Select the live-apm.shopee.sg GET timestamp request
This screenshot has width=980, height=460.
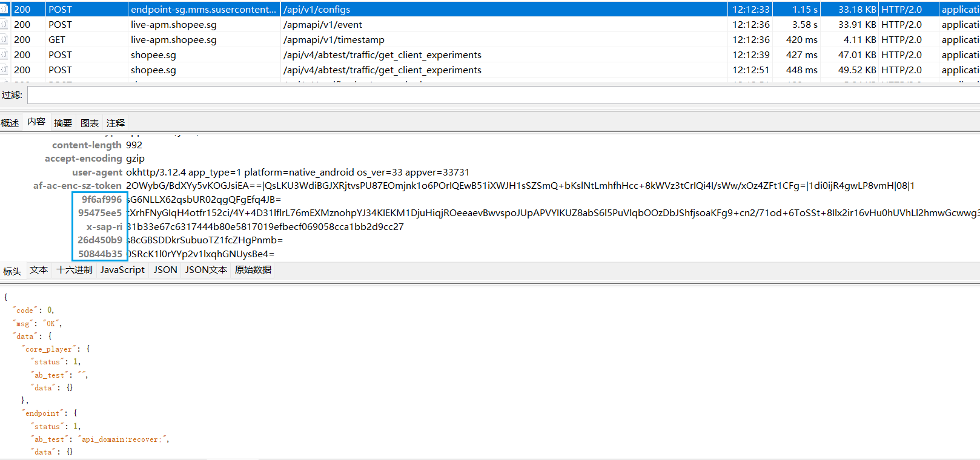coord(490,39)
